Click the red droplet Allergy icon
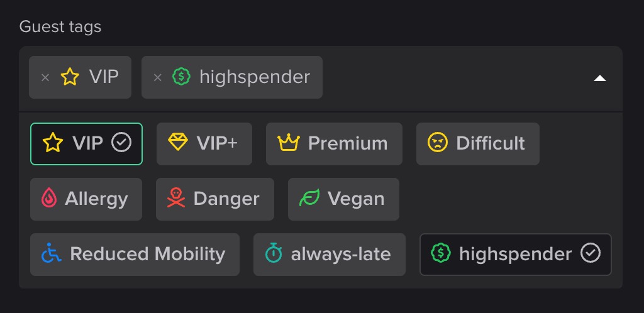Screen dimensions: 644x313 48,199
